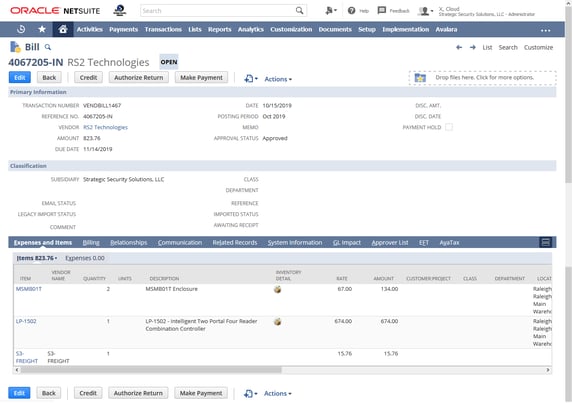Open the Transactions menu
This screenshot has height=415, width=572.
tap(163, 30)
